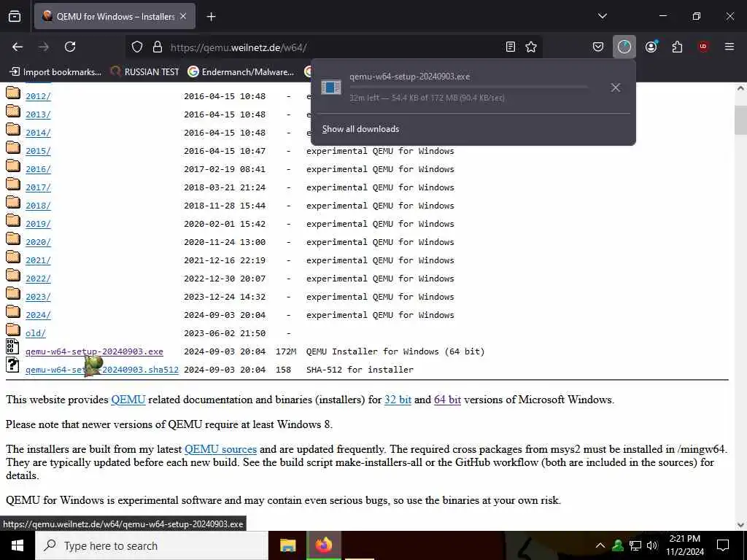Toggle the Downloads toolbar button

pyautogui.click(x=624, y=47)
